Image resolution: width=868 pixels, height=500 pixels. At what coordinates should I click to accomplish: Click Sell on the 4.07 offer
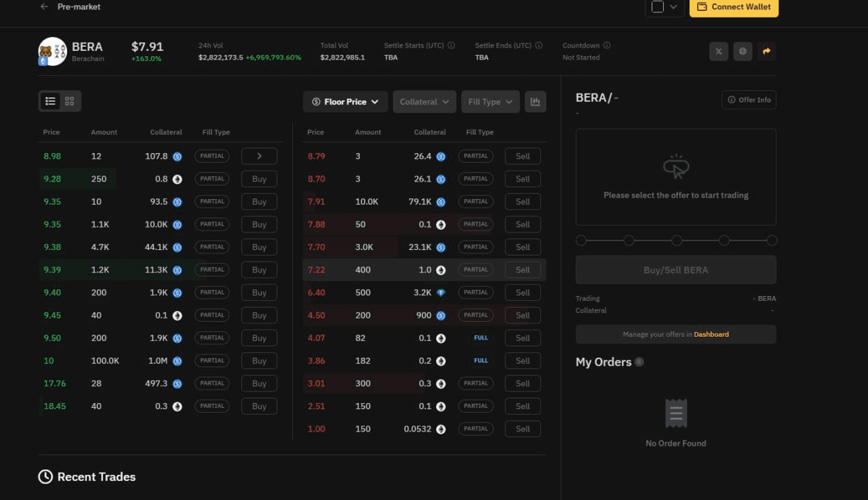point(523,337)
